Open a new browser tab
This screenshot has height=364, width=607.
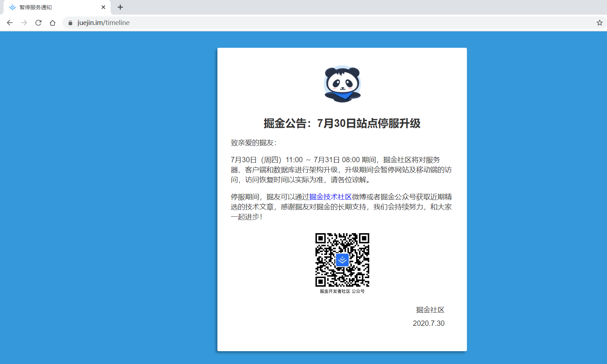[120, 7]
